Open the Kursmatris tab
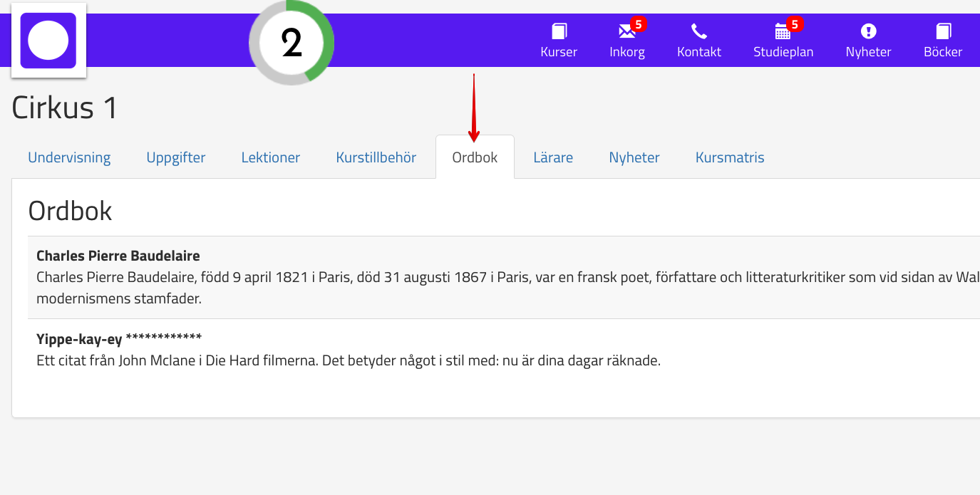The width and height of the screenshot is (980, 495). [730, 157]
